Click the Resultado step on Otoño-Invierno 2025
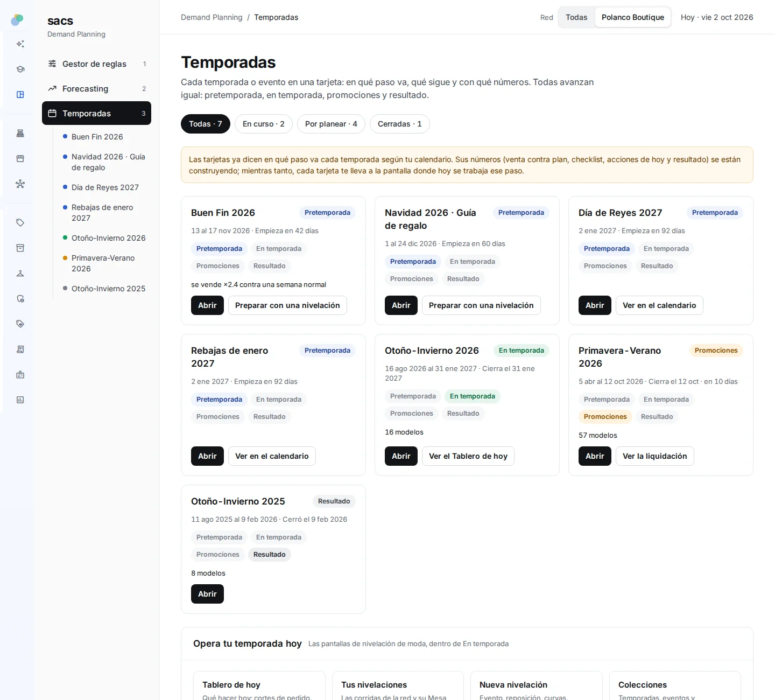The image size is (775, 700). click(x=270, y=555)
